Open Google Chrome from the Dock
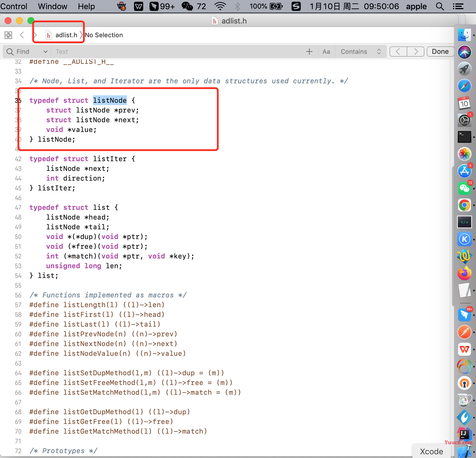Image resolution: width=476 pixels, height=458 pixels. pyautogui.click(x=464, y=205)
